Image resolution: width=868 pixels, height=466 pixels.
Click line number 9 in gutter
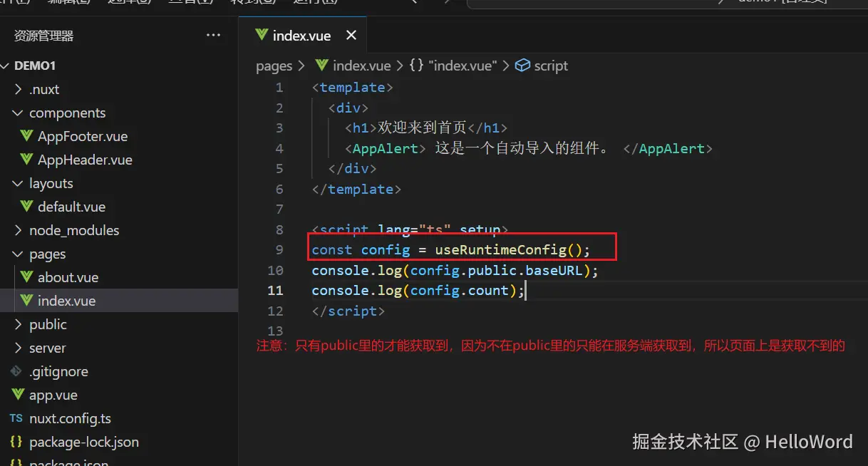pos(279,250)
